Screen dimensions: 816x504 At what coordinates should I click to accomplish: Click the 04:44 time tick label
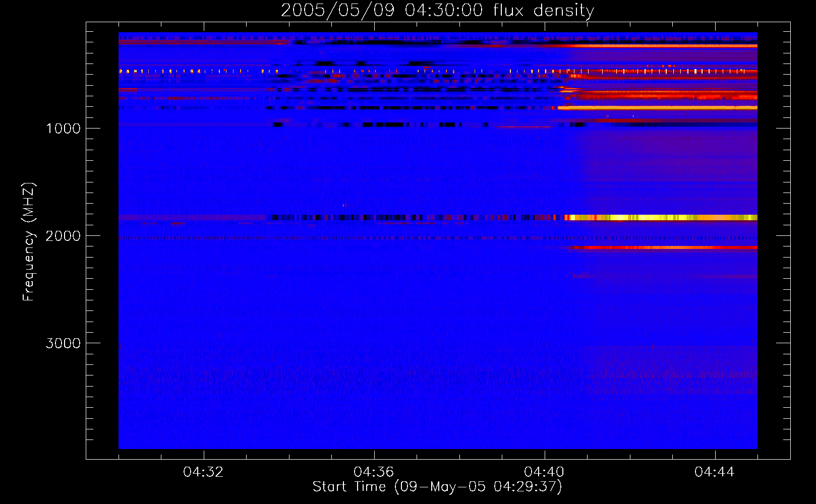coord(715,472)
